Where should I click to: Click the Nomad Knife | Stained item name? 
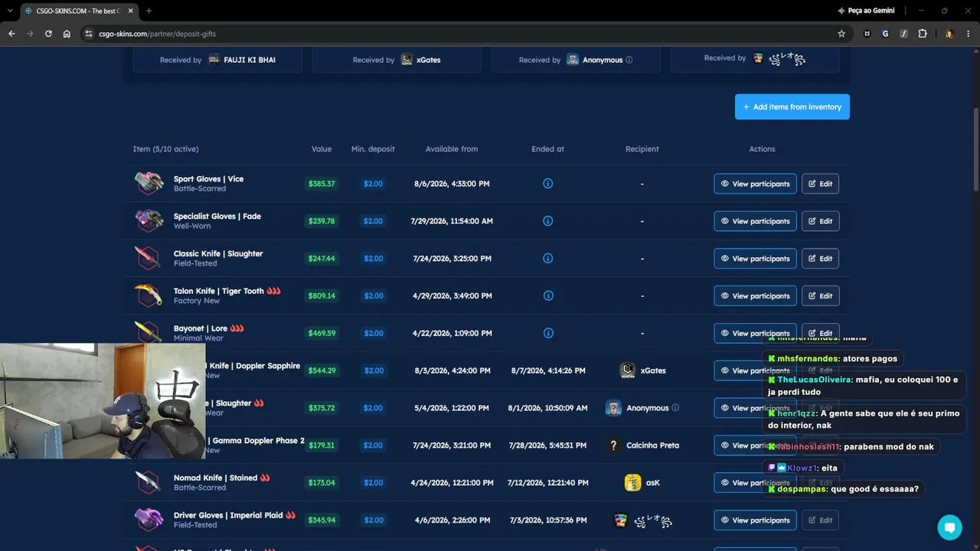point(215,478)
